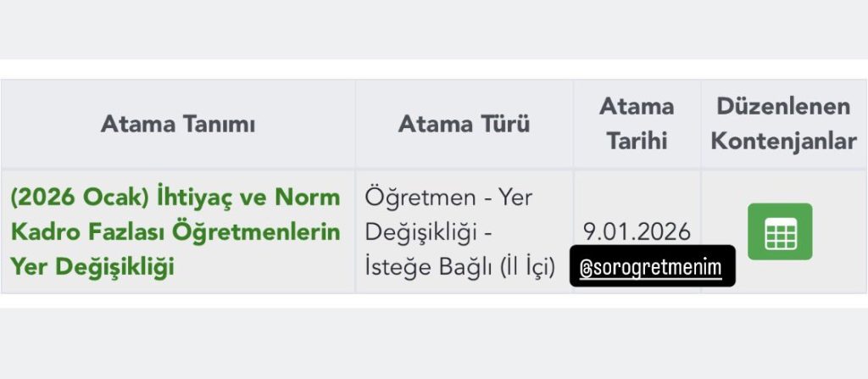
Task: Click the word "Tarihi" in the header
Action: pos(637,141)
